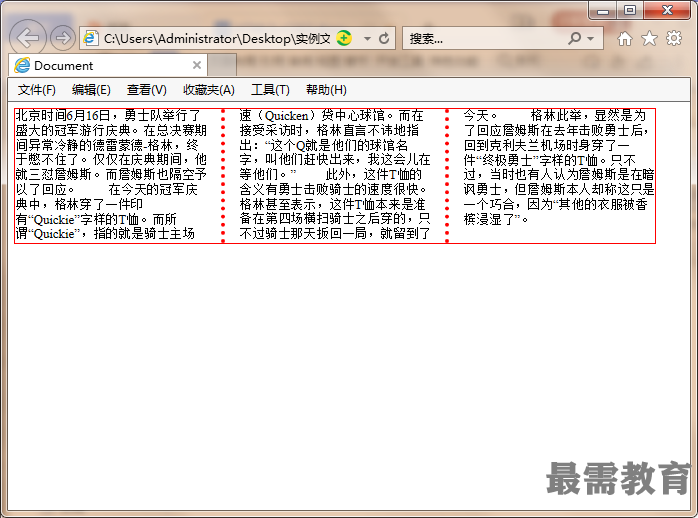Click the line '一个巧合,因为“其他的衣服被香'
The height and width of the screenshot is (518, 698).
pos(556,204)
